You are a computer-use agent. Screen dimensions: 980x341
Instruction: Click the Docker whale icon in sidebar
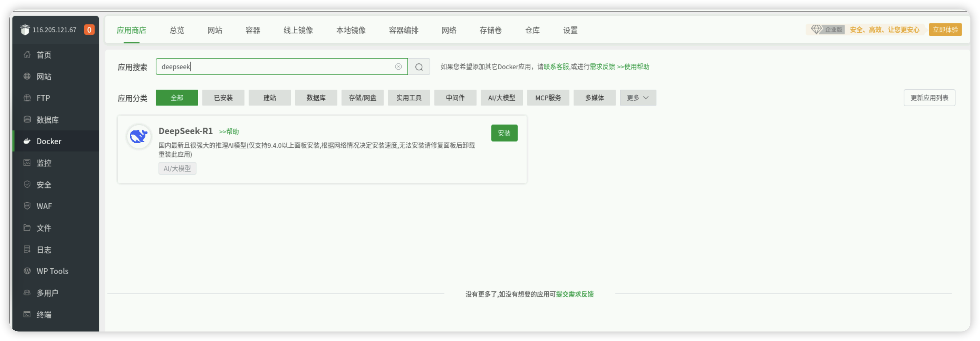[27, 141]
